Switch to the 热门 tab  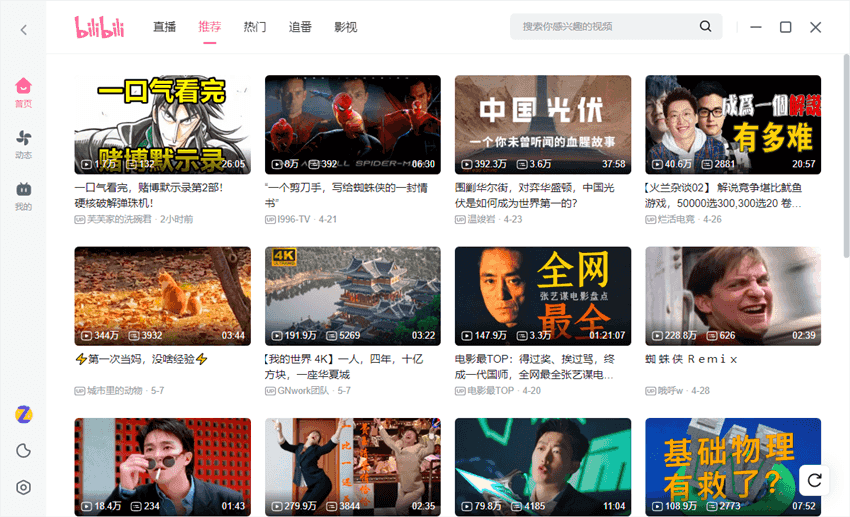pos(255,27)
